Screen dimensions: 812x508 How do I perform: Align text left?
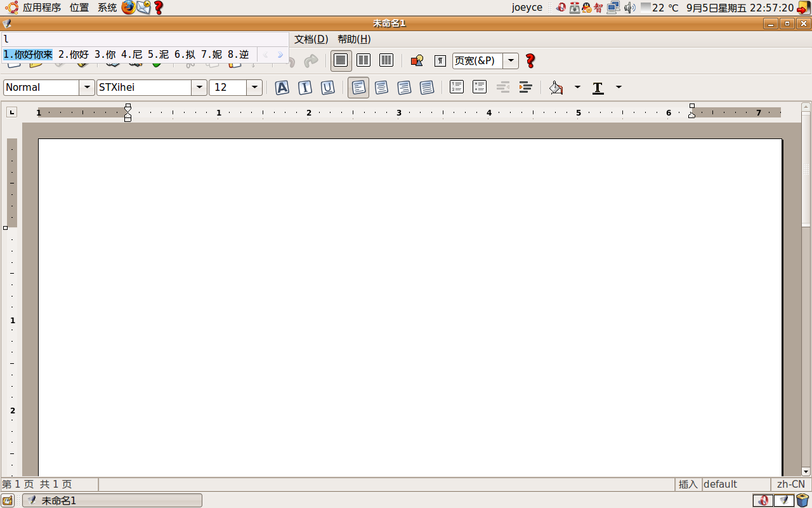[358, 88]
